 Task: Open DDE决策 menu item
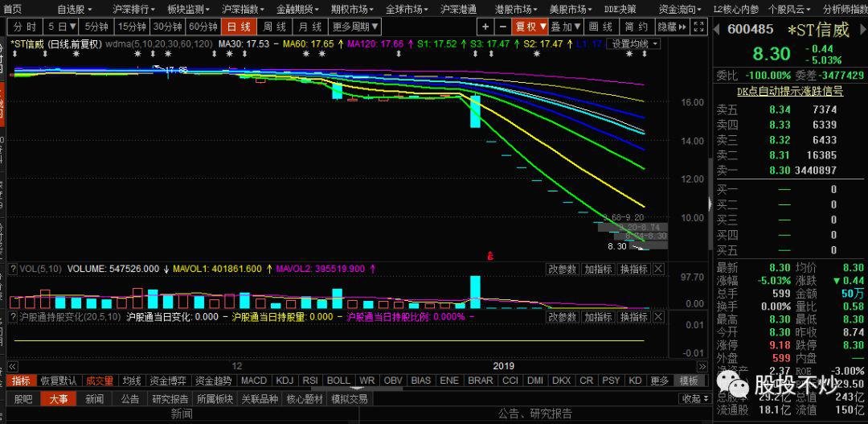[620, 10]
